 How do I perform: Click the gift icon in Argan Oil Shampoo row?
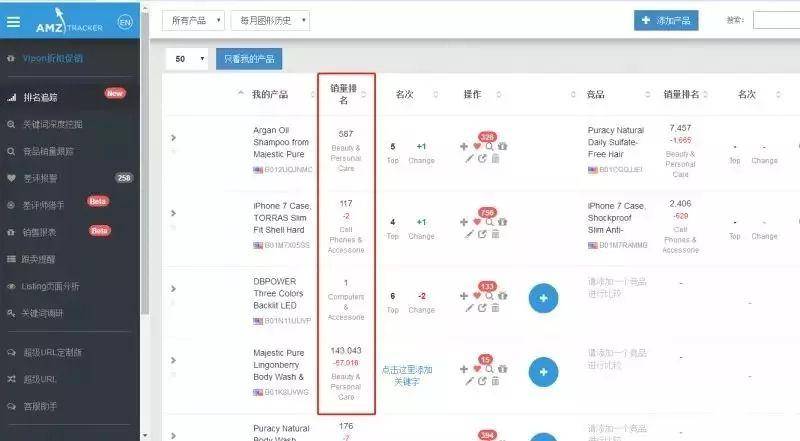[503, 146]
